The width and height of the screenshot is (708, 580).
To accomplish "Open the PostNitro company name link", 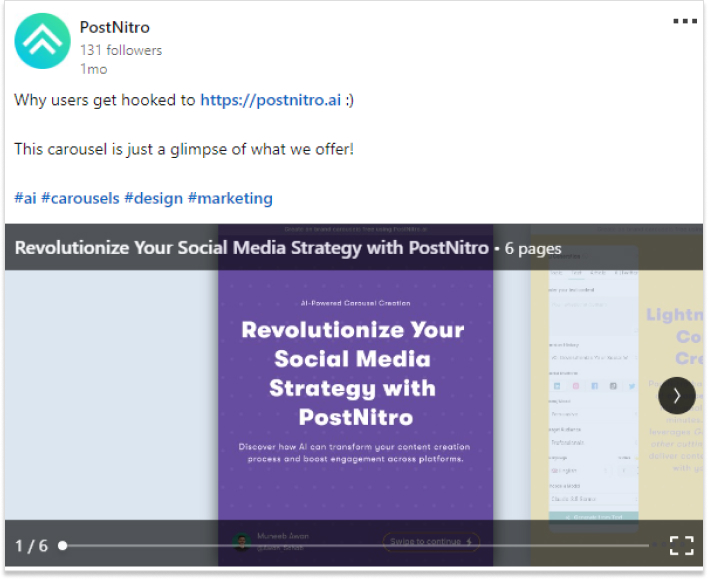I will tap(115, 28).
